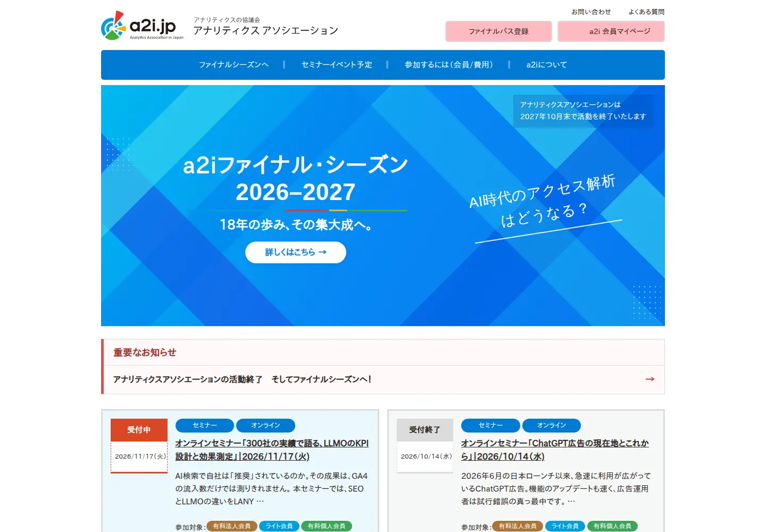Viewport: 766px width, 532px height.
Task: Click date 2026/10/14(水) under 受付終了
Action: [426, 456]
